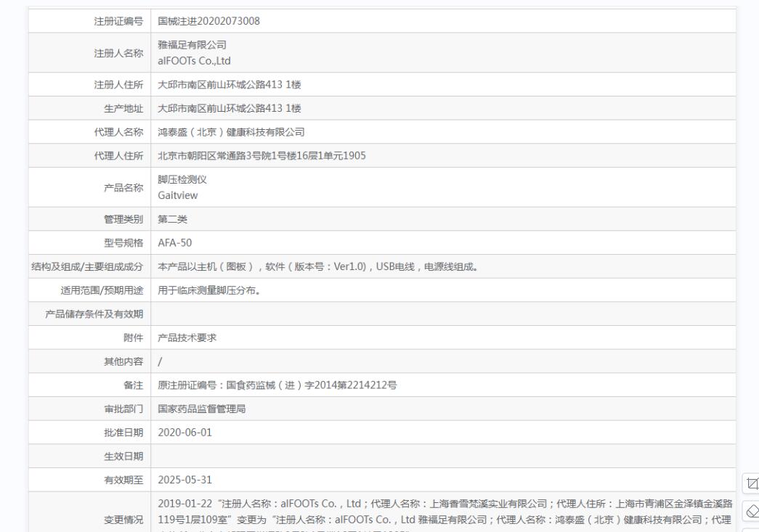The image size is (759, 532).
Task: Click the 注册证编号 label cell
Action: click(x=89, y=21)
